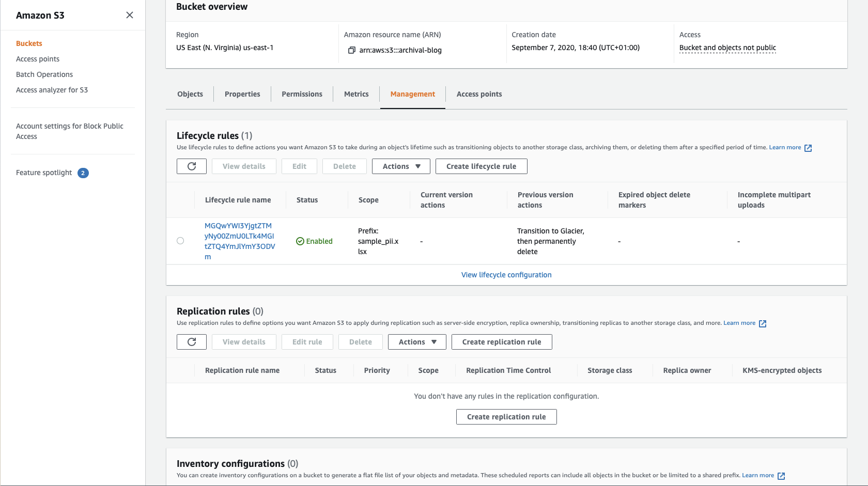Click the Incomplete multipart uploads header
The width and height of the screenshot is (868, 486).
pos(774,200)
